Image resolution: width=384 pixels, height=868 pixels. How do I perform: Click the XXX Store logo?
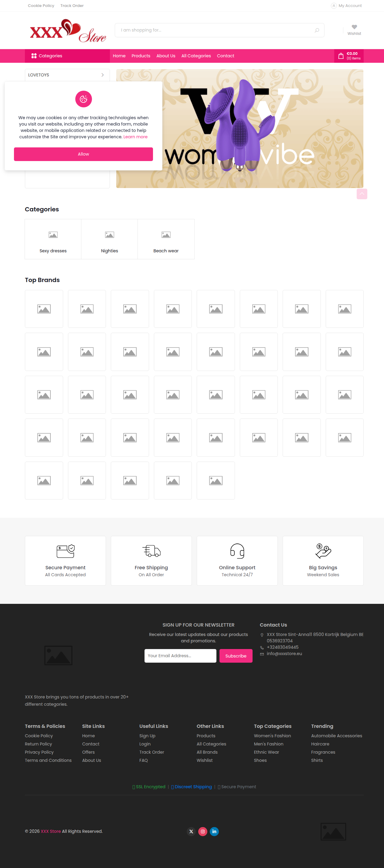[68, 31]
